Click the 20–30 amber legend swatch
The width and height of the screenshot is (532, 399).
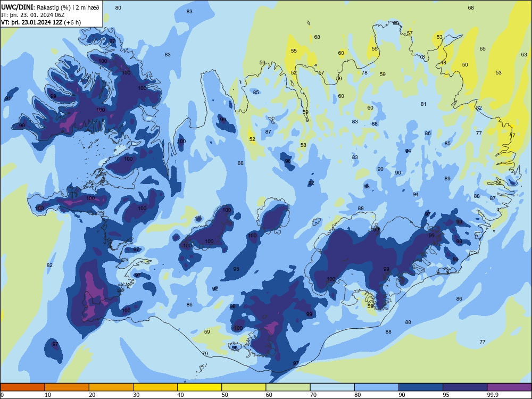pos(111,387)
